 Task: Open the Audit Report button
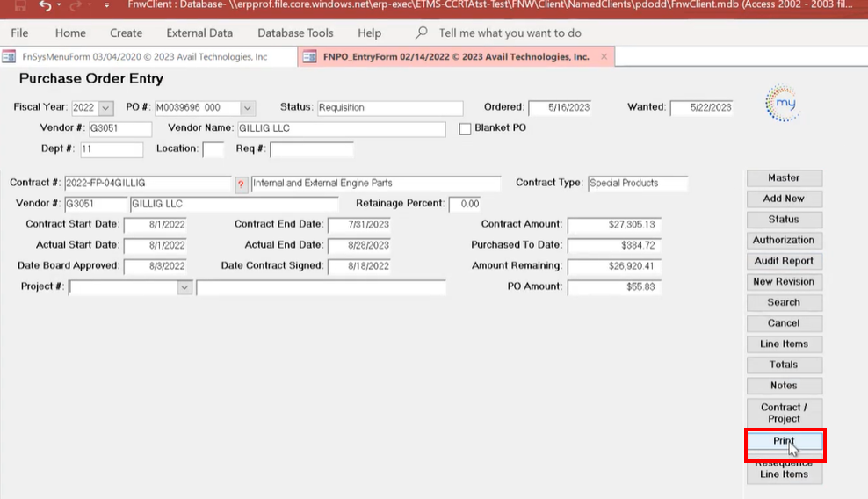point(784,261)
